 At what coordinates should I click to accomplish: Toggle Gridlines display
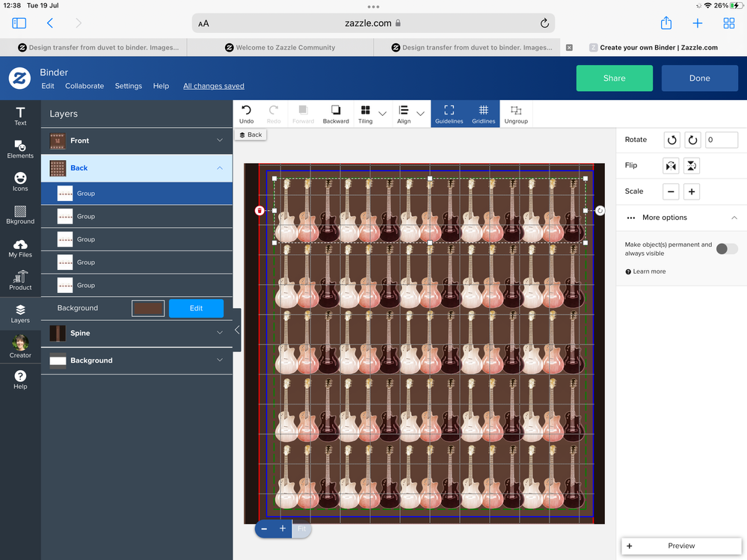pos(483,114)
